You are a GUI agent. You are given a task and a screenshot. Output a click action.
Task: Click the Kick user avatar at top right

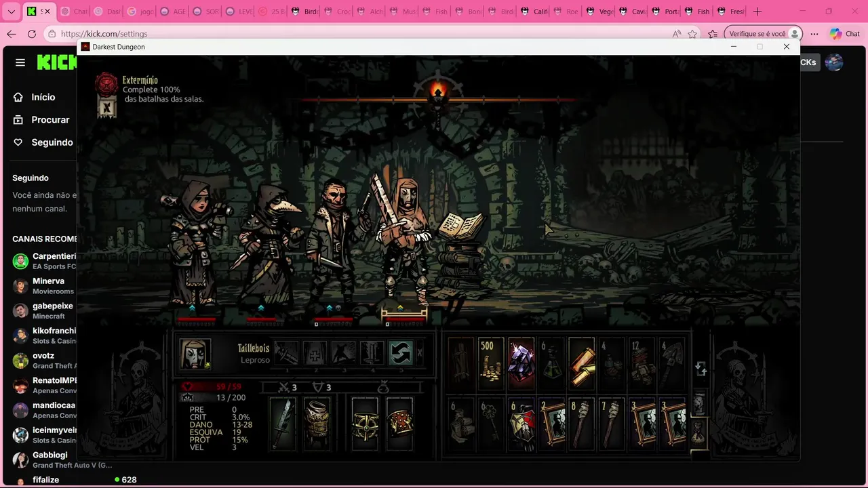coord(834,62)
